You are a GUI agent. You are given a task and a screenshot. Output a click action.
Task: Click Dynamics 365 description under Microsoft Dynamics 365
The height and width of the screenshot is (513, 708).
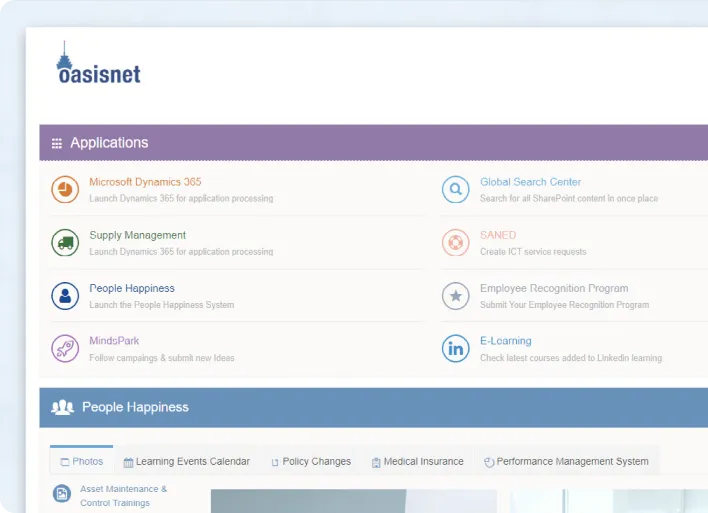[x=181, y=199]
